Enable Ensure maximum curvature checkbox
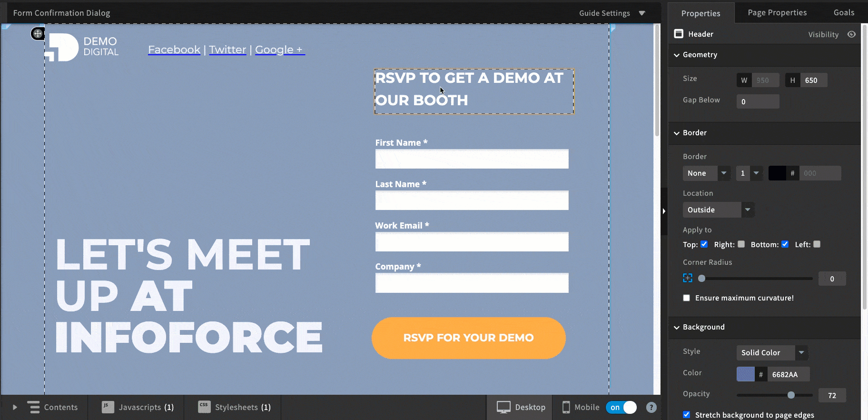Image resolution: width=868 pixels, height=420 pixels. [x=686, y=298]
